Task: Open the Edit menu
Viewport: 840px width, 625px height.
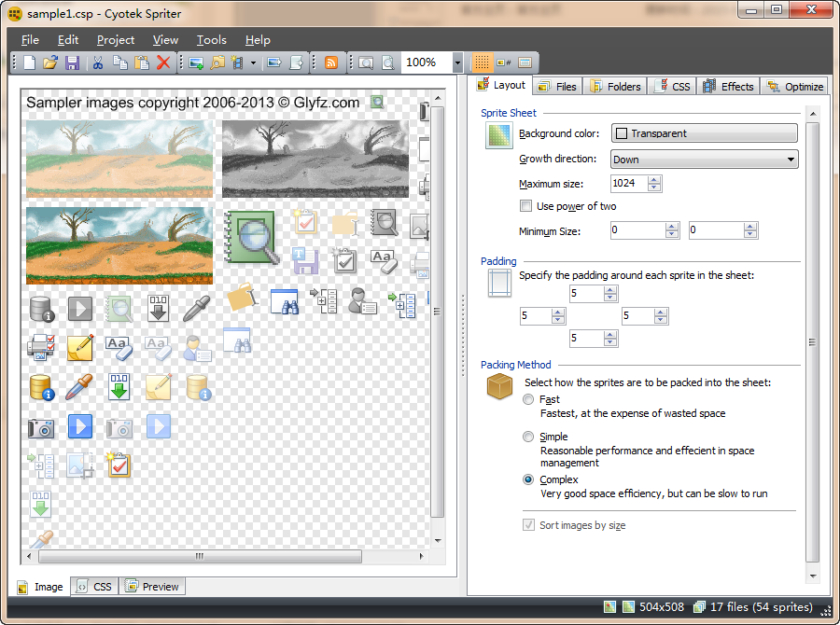Action: [x=68, y=40]
